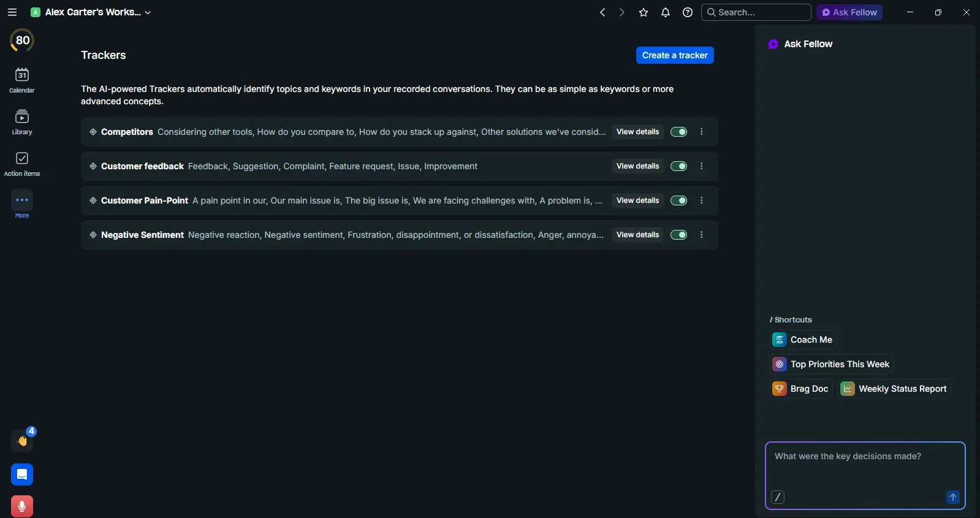Click the waving hand icon with badge

[x=22, y=440]
